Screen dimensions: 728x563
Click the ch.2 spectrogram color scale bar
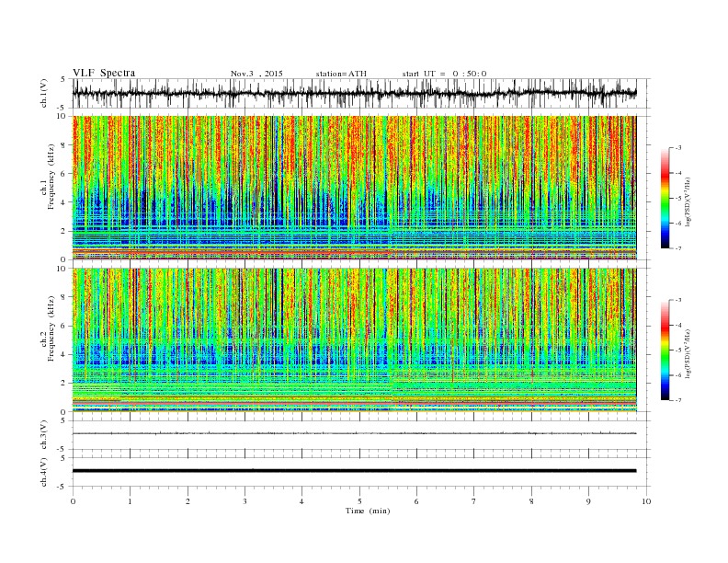(x=665, y=350)
